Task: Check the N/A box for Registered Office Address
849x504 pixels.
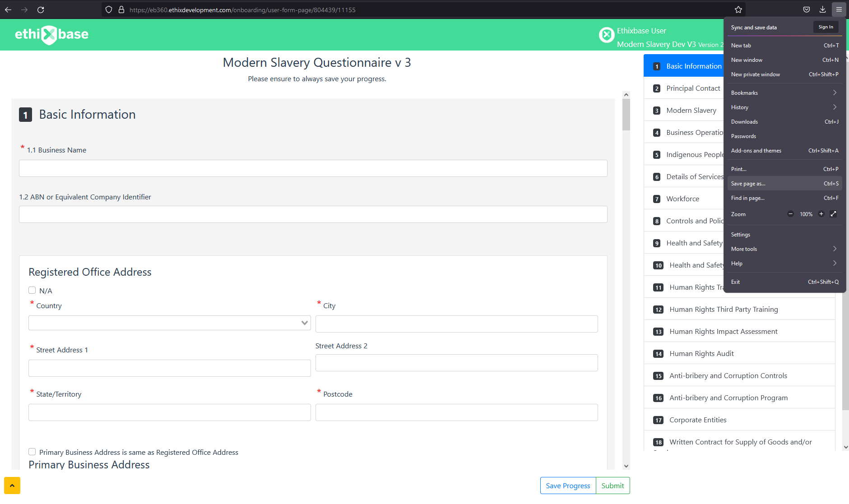Action: pyautogui.click(x=32, y=290)
